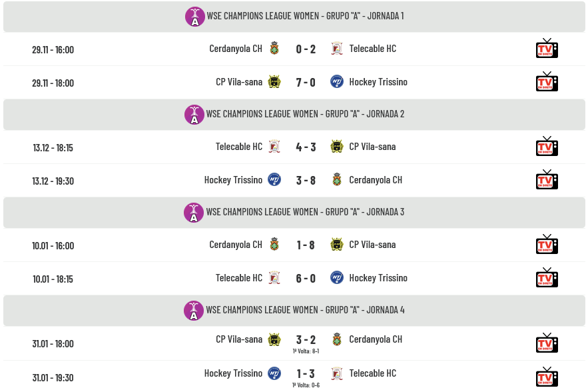Open the 7 - 0 match result
The image size is (588, 392).
pos(306,83)
